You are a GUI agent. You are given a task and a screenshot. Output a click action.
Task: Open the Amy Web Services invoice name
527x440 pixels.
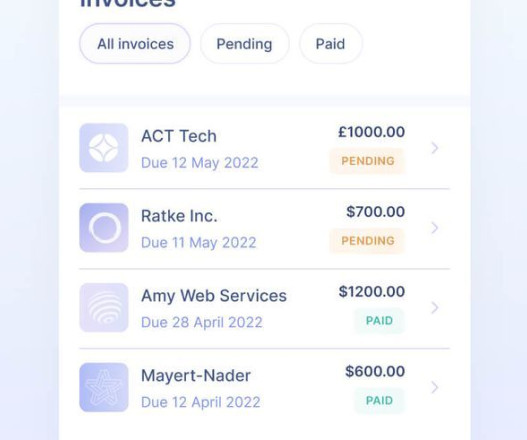pos(214,296)
